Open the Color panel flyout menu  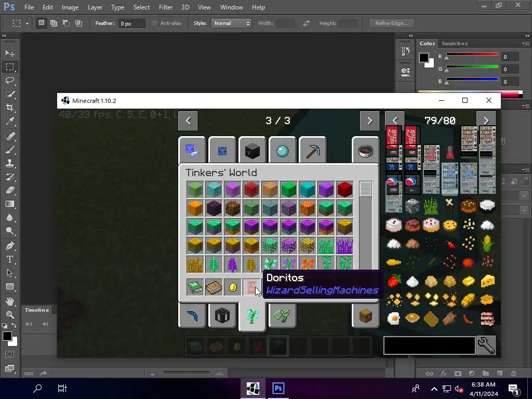pos(526,44)
